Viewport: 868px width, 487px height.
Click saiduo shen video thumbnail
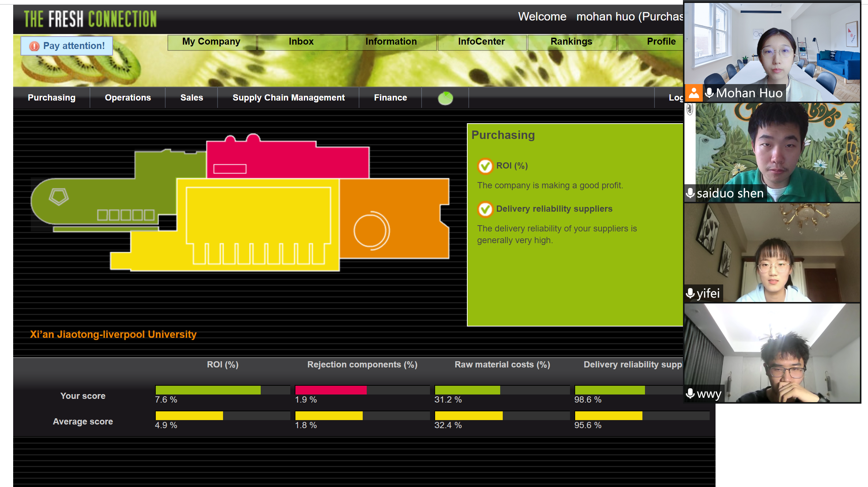point(772,152)
